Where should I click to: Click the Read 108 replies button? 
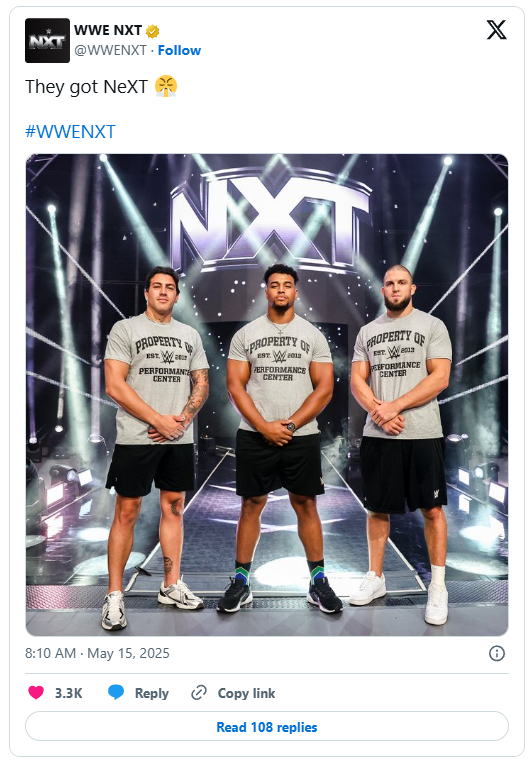[x=267, y=727]
